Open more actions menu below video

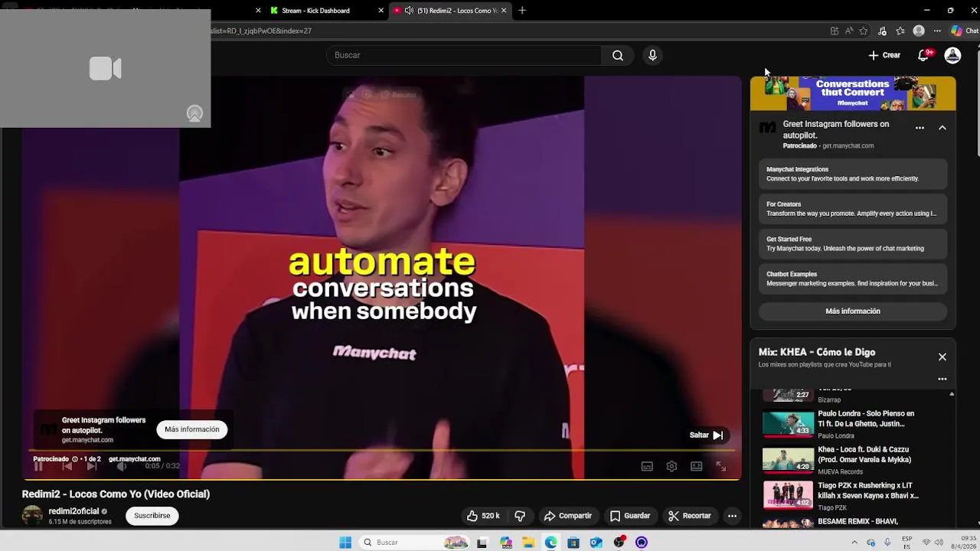click(x=732, y=516)
